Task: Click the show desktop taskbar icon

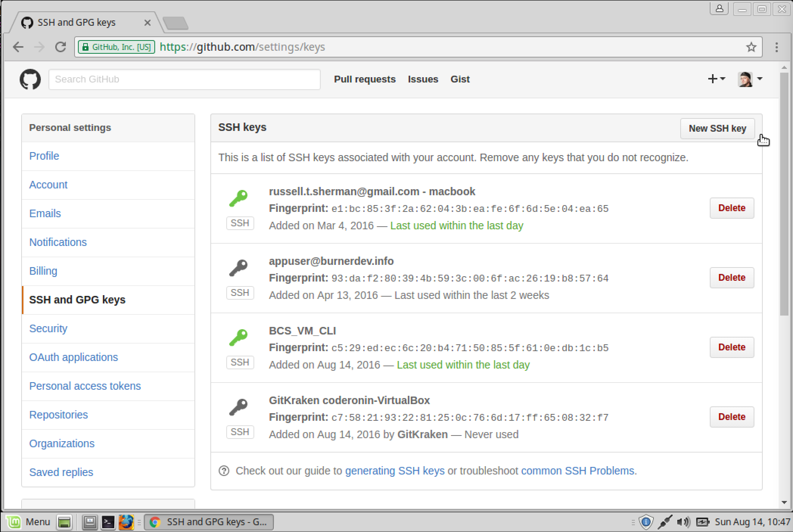Action: click(x=64, y=522)
